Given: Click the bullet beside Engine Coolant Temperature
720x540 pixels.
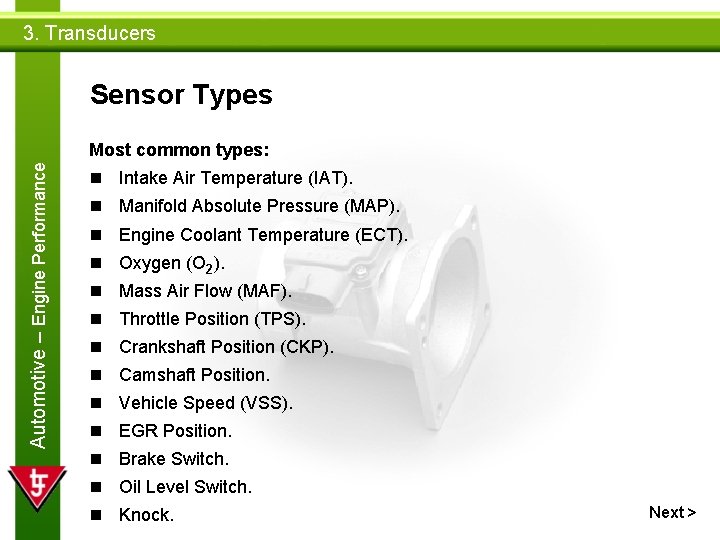Looking at the screenshot, I should click(x=96, y=235).
